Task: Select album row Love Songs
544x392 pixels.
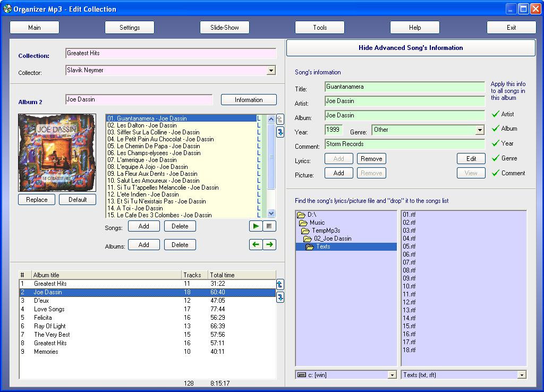Action: click(x=148, y=309)
